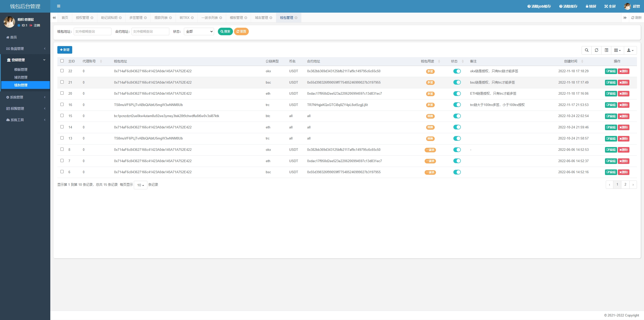Switch to the 多签管理 tab
644x320 pixels.
[x=136, y=18]
